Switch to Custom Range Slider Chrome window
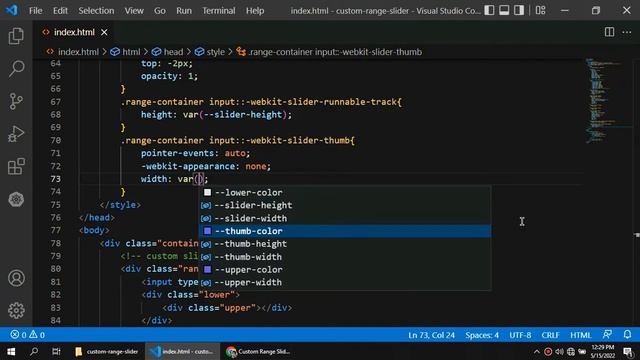This screenshot has height=360, width=640. pos(258,351)
